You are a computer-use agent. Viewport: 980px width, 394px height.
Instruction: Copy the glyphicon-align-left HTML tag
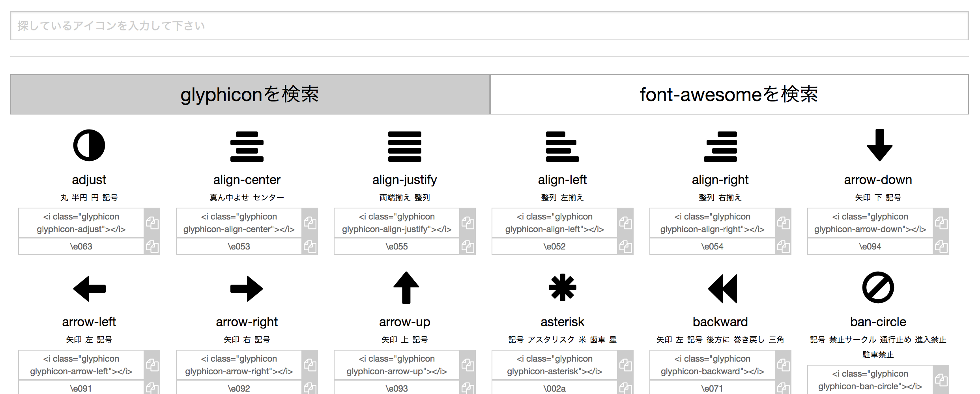point(626,223)
